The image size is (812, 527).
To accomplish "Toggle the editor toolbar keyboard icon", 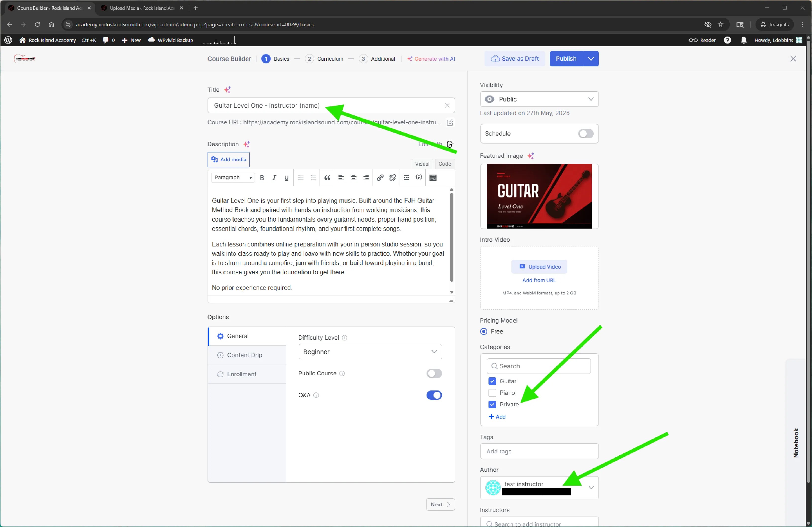I will 433,178.
